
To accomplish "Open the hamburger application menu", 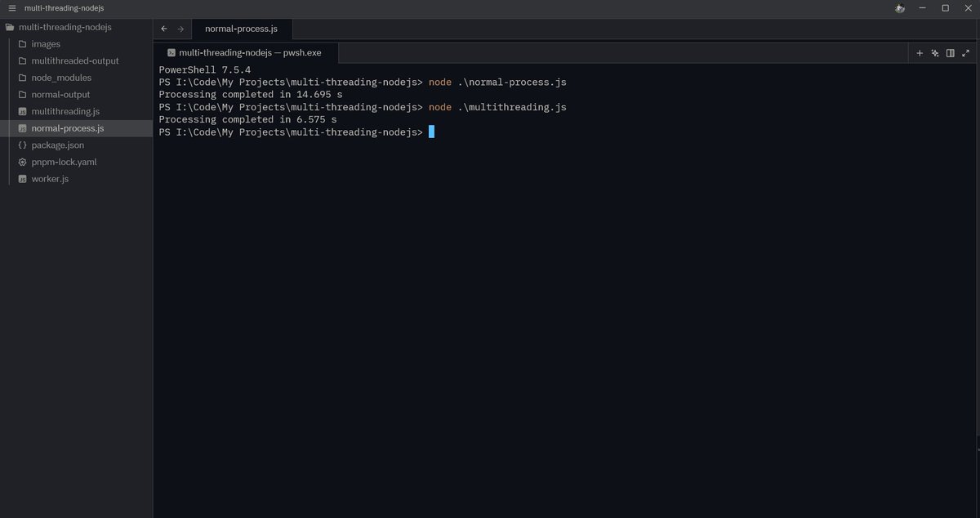I will pyautogui.click(x=11, y=8).
